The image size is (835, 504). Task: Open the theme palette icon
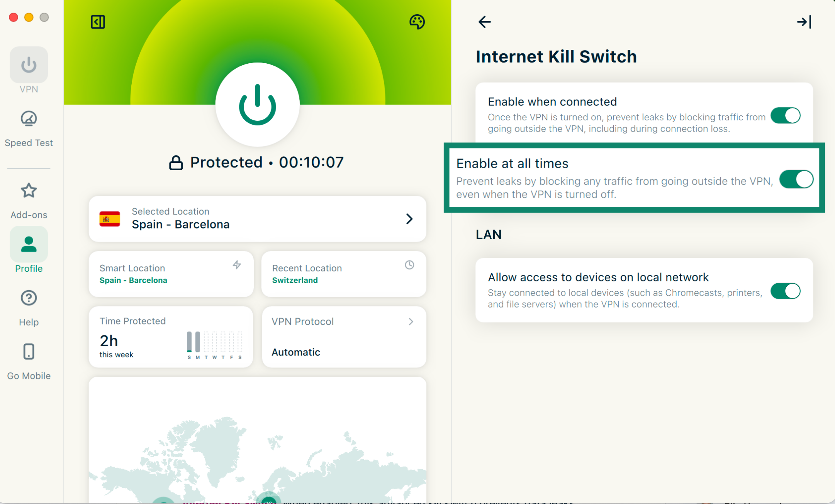tap(417, 22)
